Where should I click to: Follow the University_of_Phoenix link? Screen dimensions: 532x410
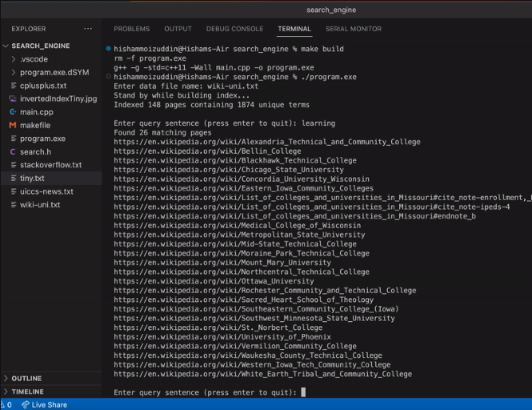coord(222,336)
